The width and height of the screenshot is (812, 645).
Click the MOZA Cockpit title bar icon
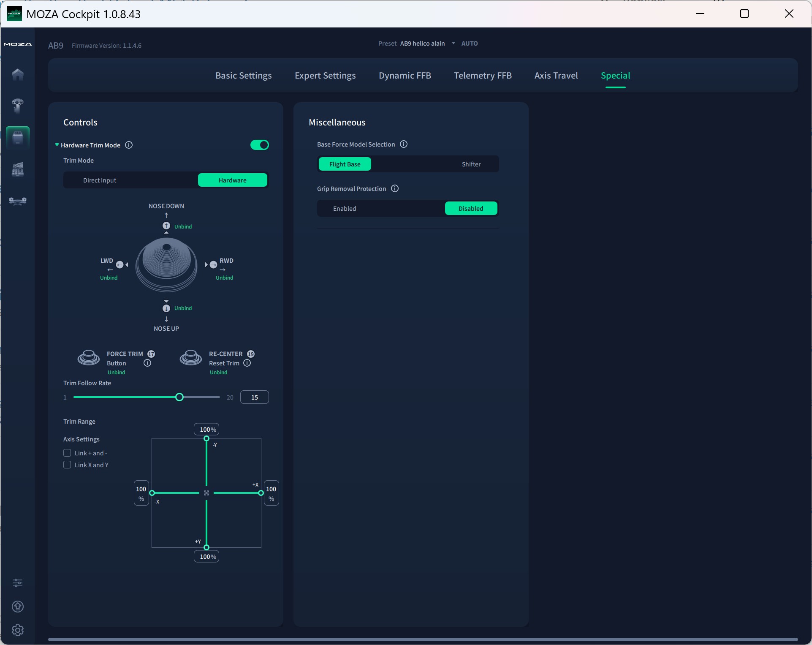14,14
